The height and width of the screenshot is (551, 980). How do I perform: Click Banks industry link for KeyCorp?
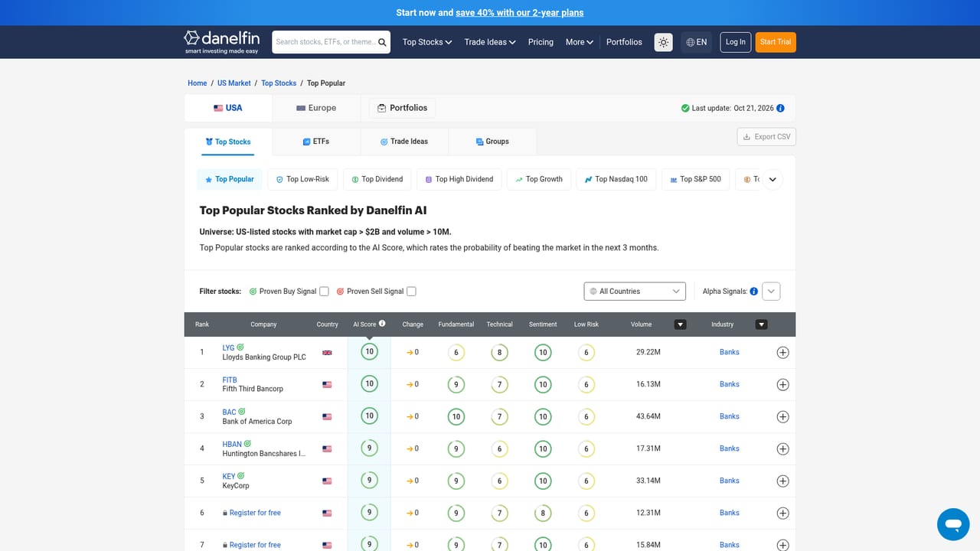click(730, 481)
